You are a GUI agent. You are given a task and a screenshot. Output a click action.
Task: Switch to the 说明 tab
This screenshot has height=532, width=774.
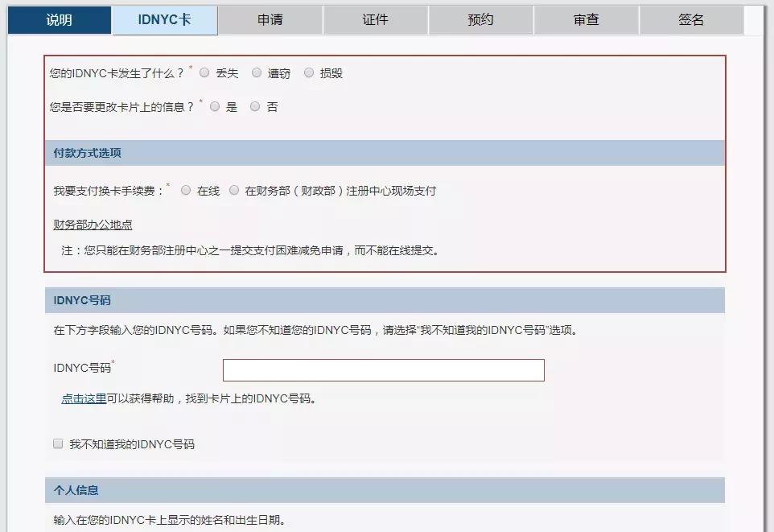[x=57, y=20]
